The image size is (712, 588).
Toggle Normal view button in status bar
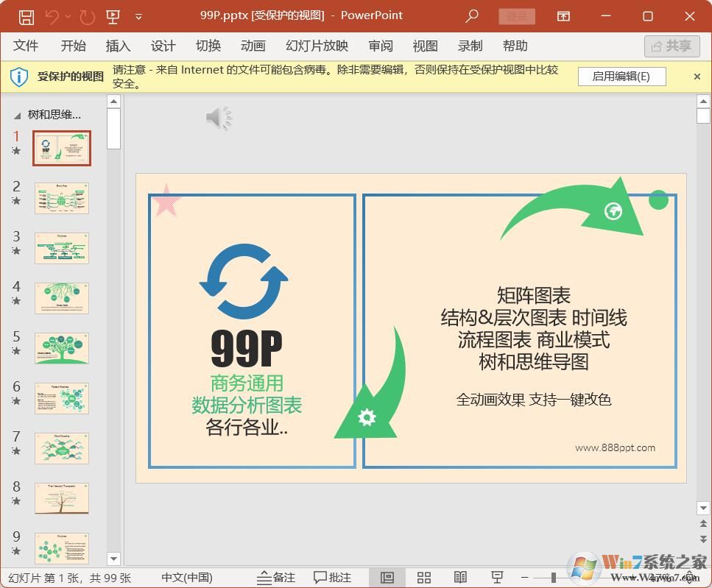coord(387,578)
